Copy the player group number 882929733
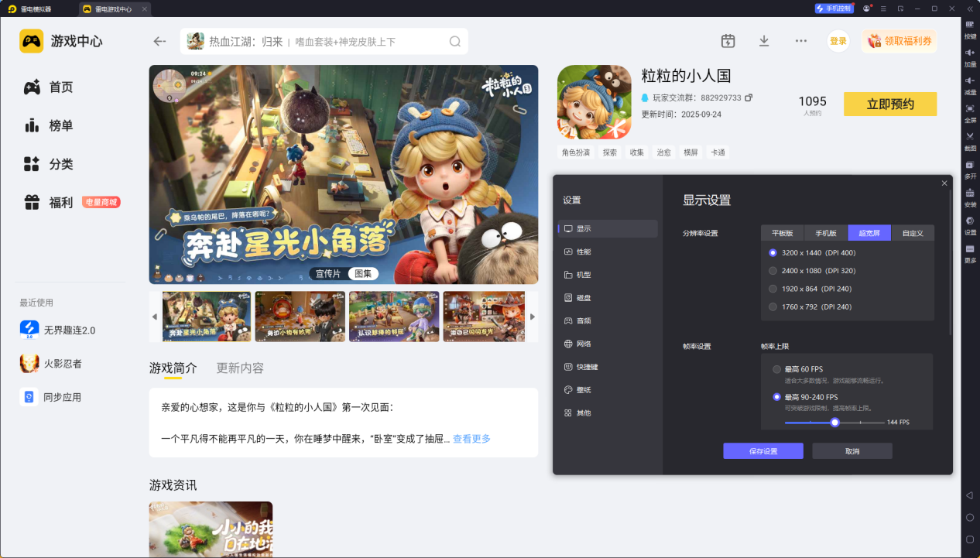Screen dimensions: 980x558 coord(749,98)
